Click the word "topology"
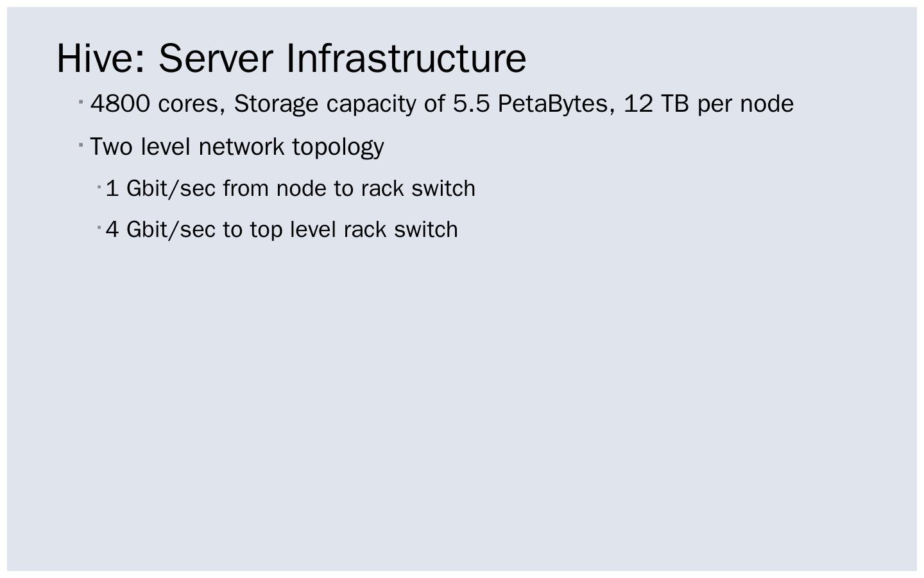This screenshot has width=924, height=578. (x=338, y=147)
